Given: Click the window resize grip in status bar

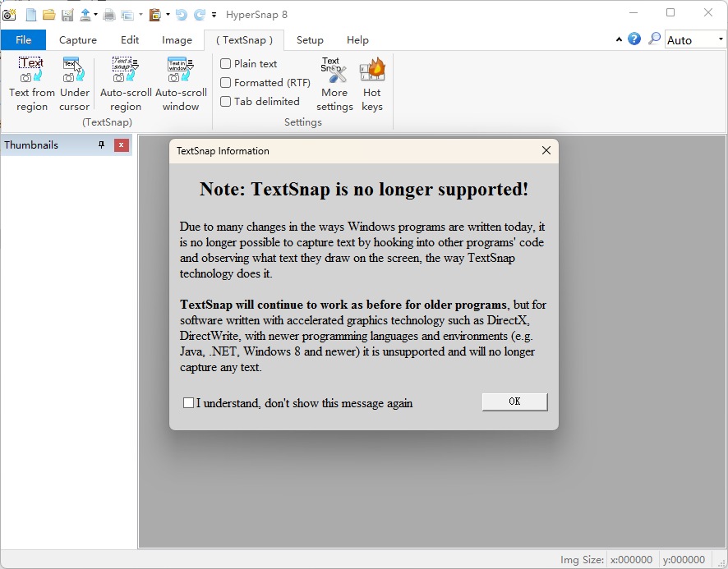Looking at the screenshot, I should (x=721, y=562).
